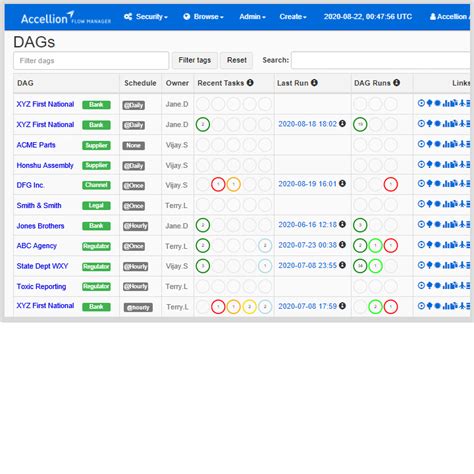Click the Recent Tasks info icon
474x474 pixels.
pos(250,83)
